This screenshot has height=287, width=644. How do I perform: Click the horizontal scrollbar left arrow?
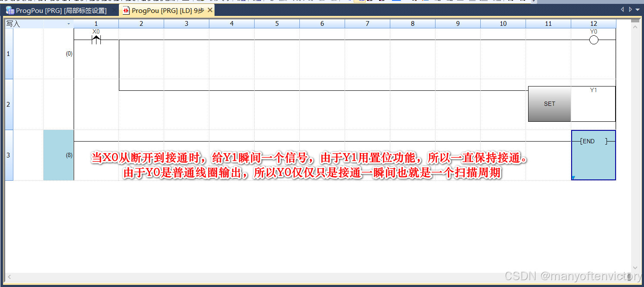9,277
